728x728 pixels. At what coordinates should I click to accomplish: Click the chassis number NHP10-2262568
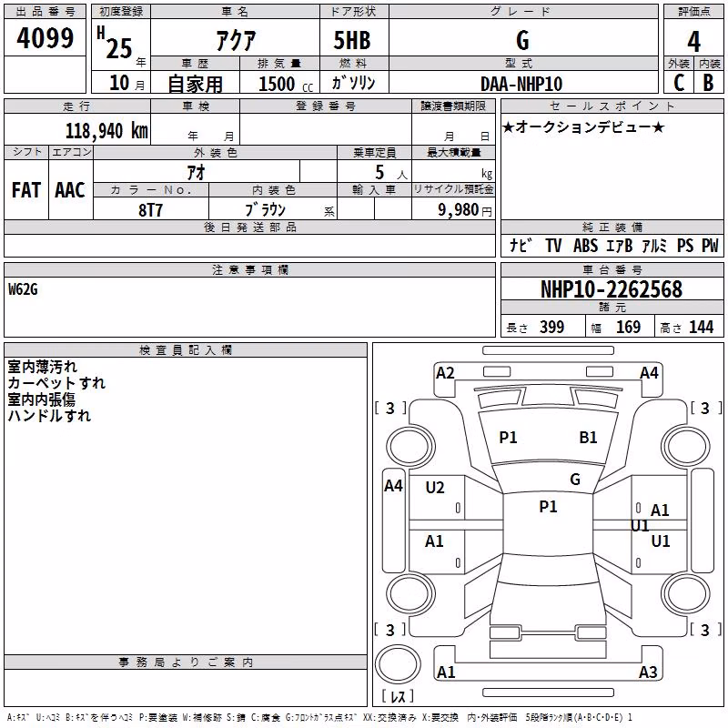(x=612, y=289)
